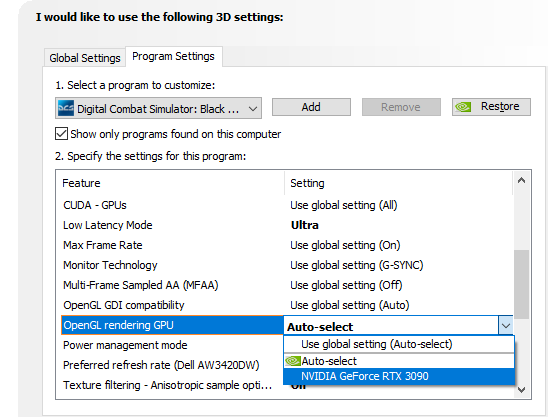The height and width of the screenshot is (417, 548).
Task: Select the Low Latency Mode row
Action: pos(287,225)
